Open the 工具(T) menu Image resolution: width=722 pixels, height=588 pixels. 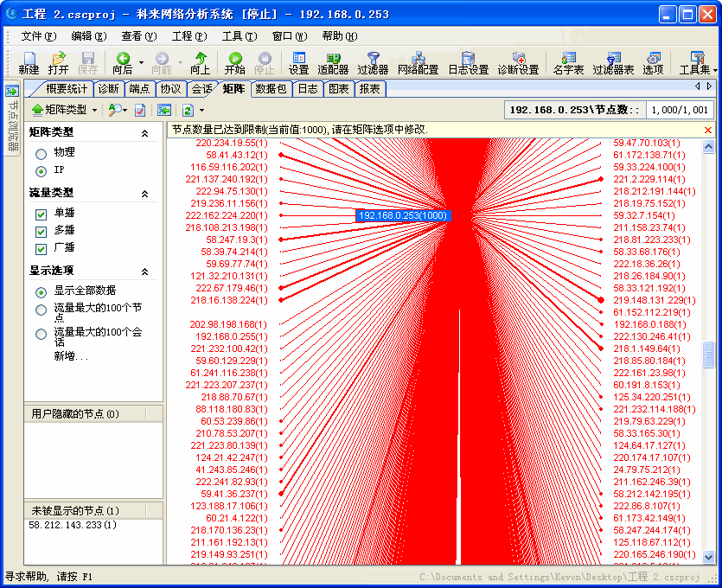click(239, 36)
